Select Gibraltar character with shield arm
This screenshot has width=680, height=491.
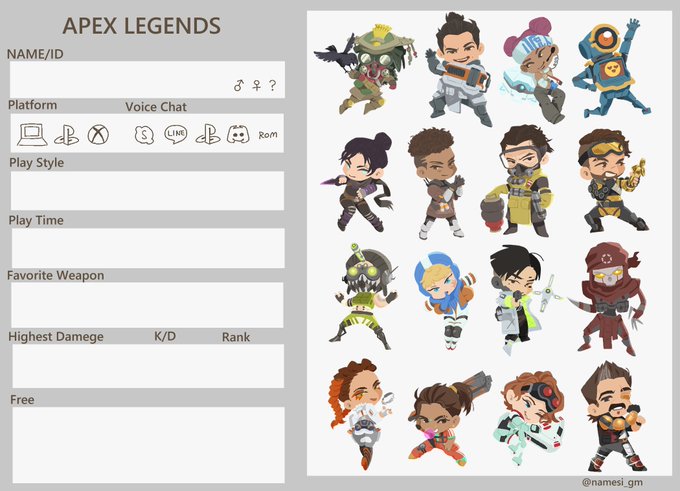(460, 69)
